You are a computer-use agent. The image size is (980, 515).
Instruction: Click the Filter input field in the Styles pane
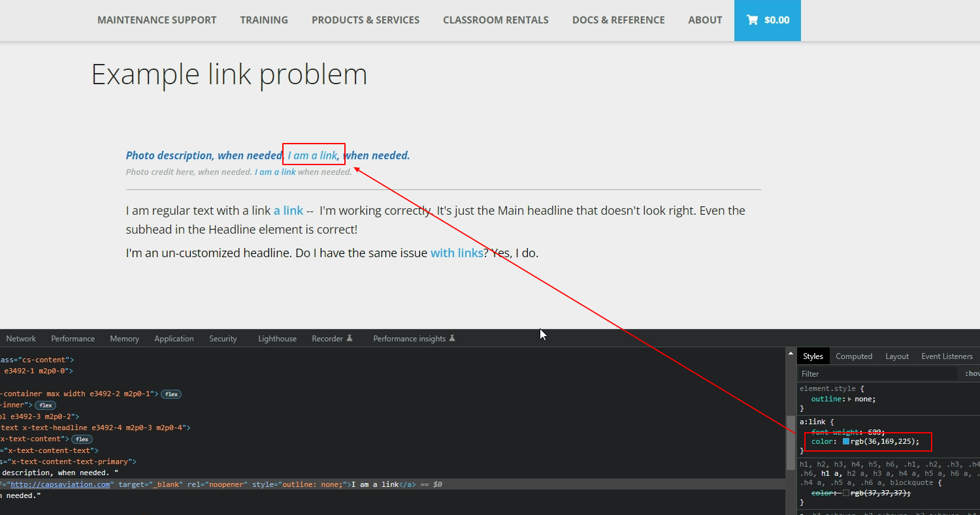pyautogui.click(x=875, y=374)
